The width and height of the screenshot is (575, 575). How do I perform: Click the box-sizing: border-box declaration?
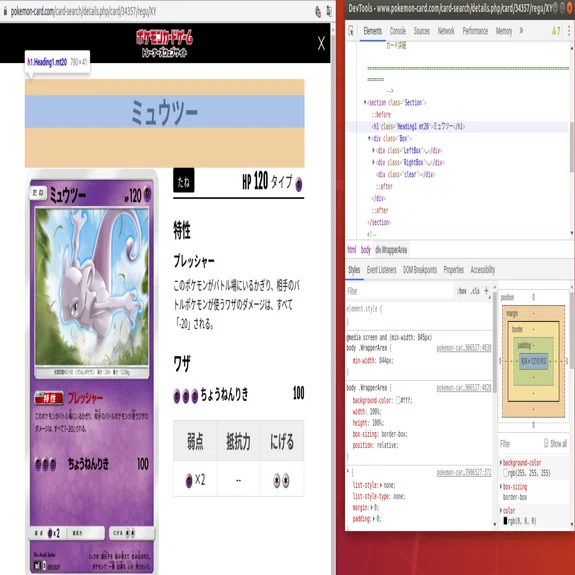pyautogui.click(x=380, y=434)
